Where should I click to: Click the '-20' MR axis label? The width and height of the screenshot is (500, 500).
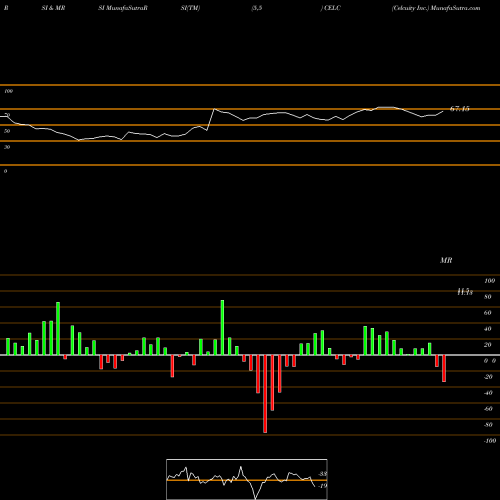click(488, 377)
